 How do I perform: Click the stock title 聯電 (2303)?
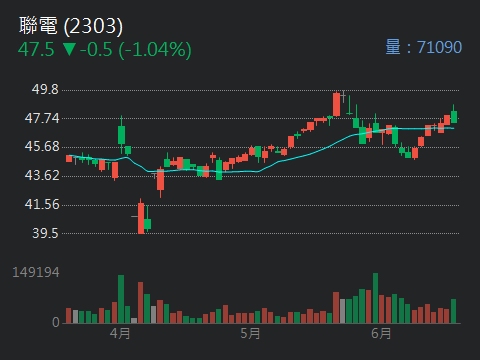71,26
